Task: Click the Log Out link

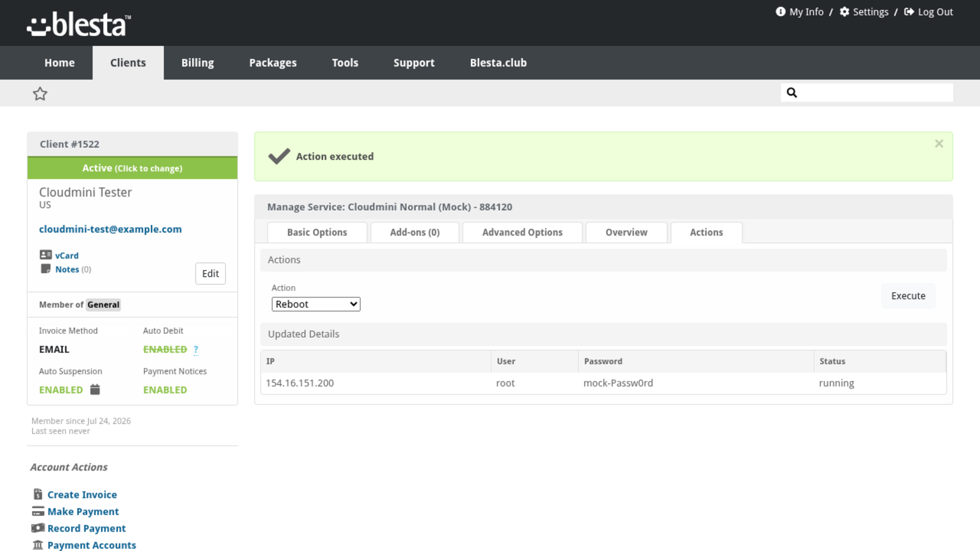Action: coord(935,12)
